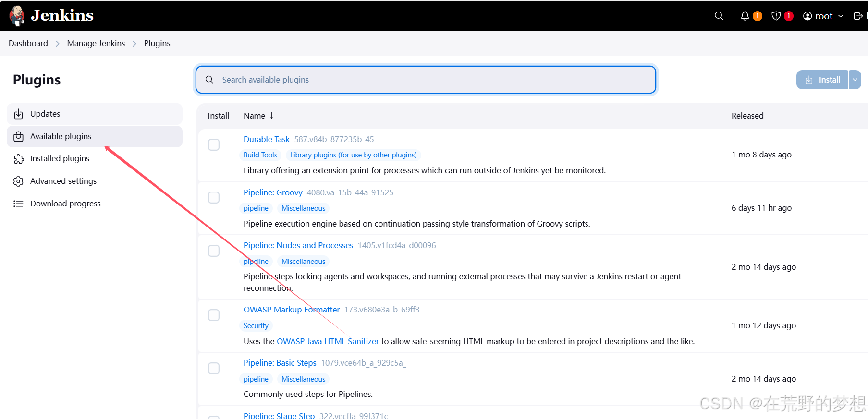Click Miscellaneous tag under Pipeline: Basic Steps

point(304,379)
